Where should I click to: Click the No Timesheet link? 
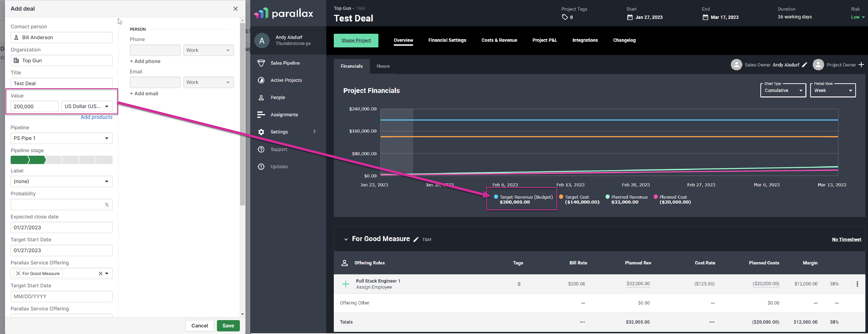847,239
